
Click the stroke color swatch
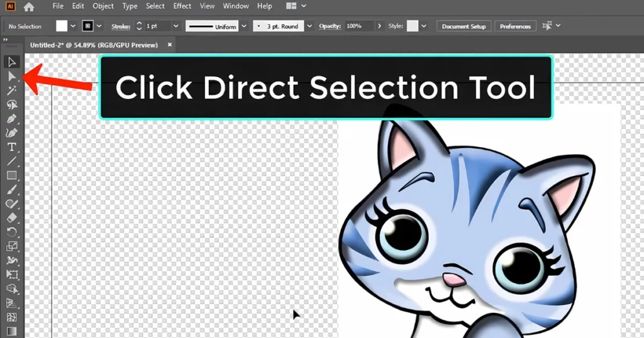coord(87,26)
